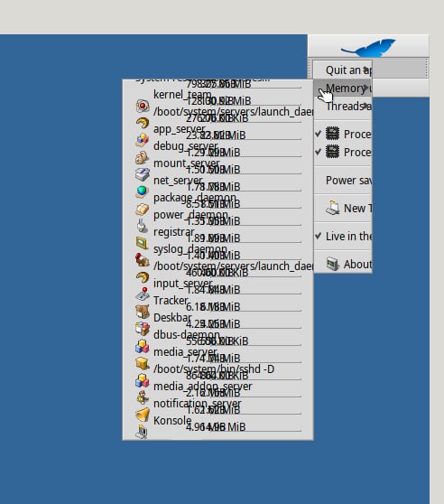Image resolution: width=444 pixels, height=504 pixels.
Task: Click the syslog_daemon icon
Action: (x=143, y=260)
